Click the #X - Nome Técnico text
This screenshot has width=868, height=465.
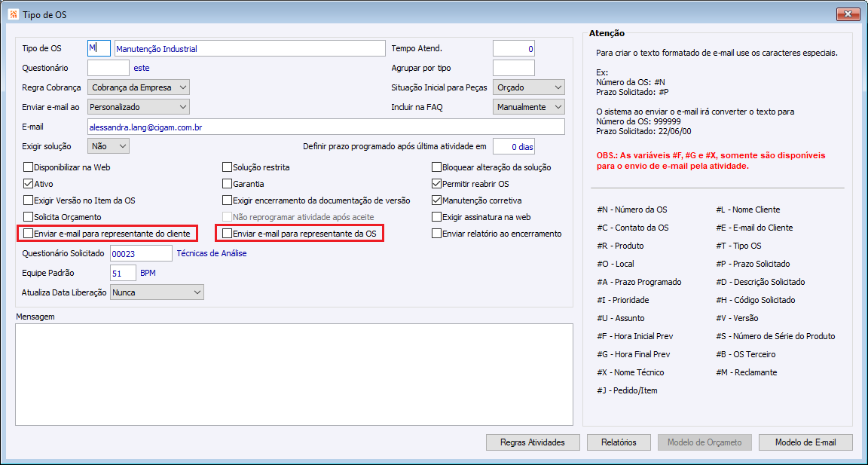point(631,372)
